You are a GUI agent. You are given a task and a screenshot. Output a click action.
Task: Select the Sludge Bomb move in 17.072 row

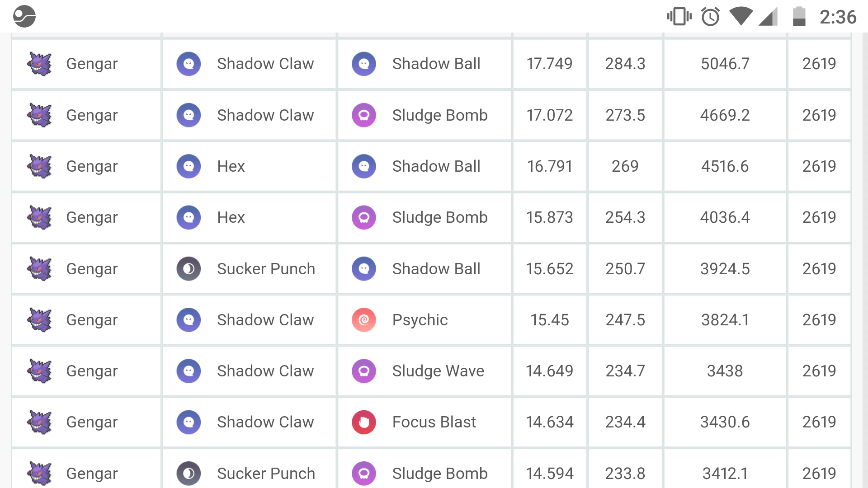click(x=440, y=115)
